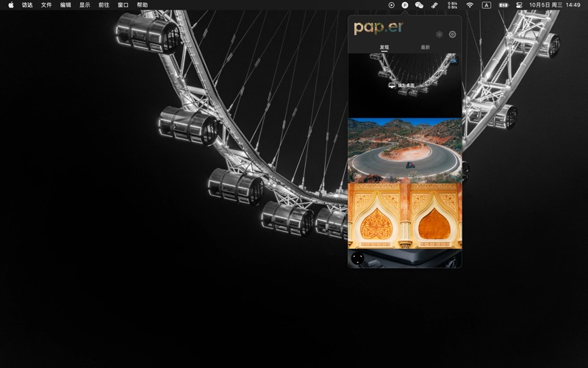Screen dimensions: 588x368
Task: Open the 前往 menu
Action: 104,5
